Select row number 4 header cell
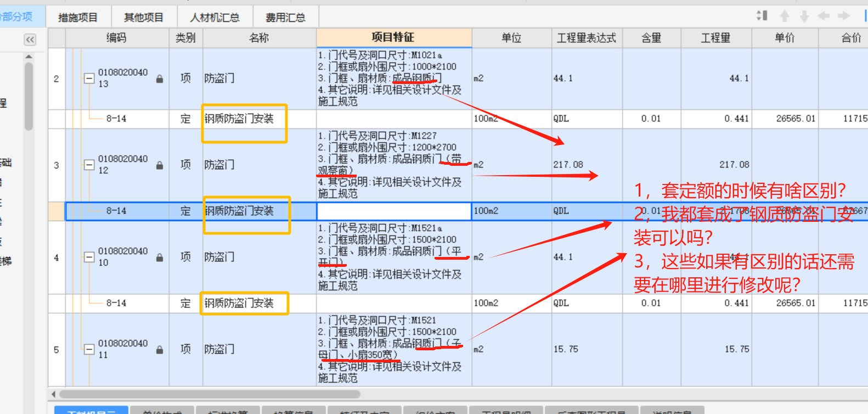 pos(57,257)
